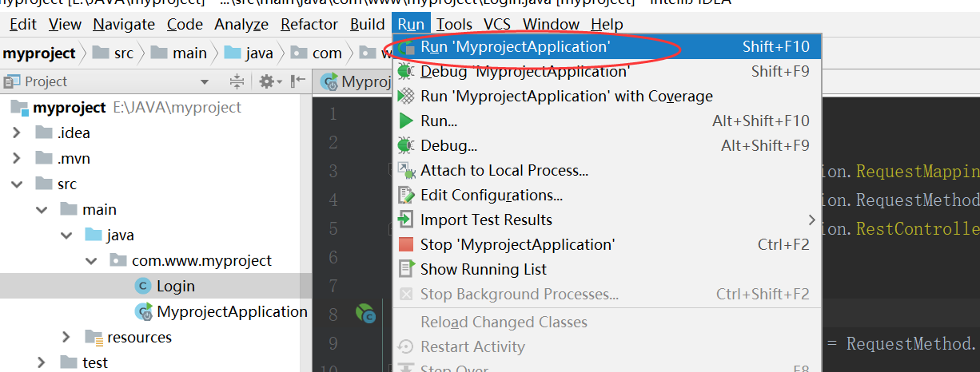980x372 pixels.
Task: Select Run 'MyprojectApplication' with Coverage
Action: [608, 97]
